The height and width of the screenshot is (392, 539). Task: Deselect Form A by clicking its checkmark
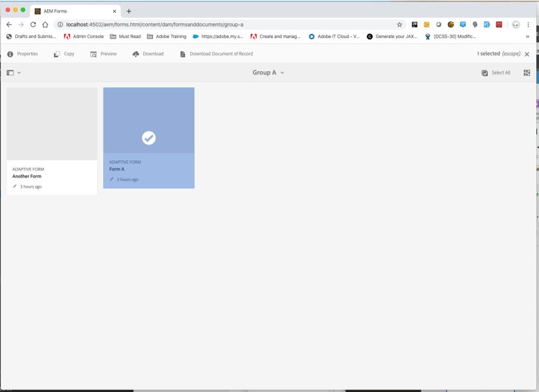[148, 138]
